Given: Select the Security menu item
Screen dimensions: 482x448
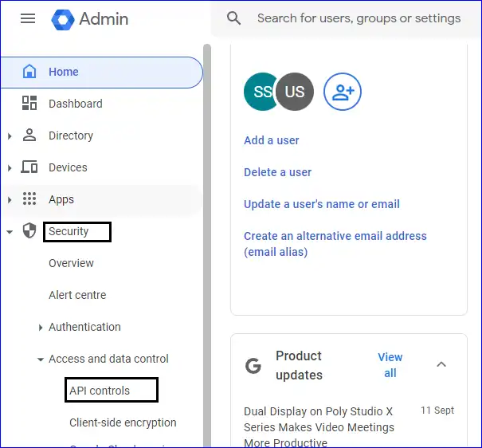Looking at the screenshot, I should (x=69, y=231).
